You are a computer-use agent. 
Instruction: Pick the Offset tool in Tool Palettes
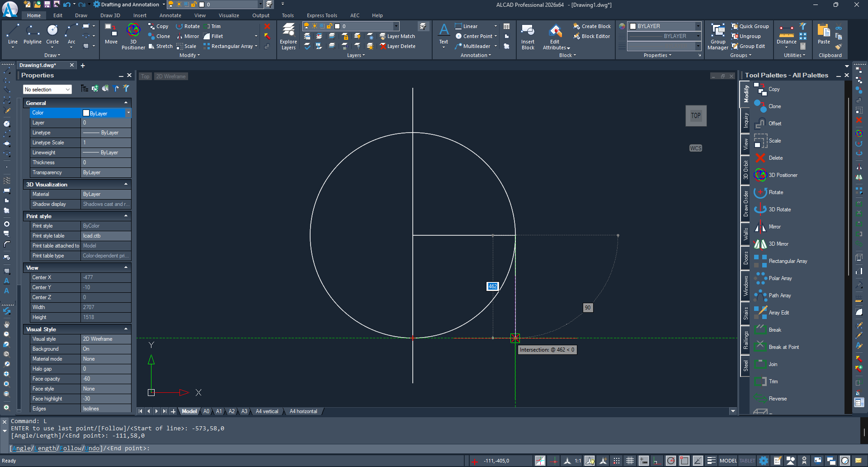pos(774,124)
